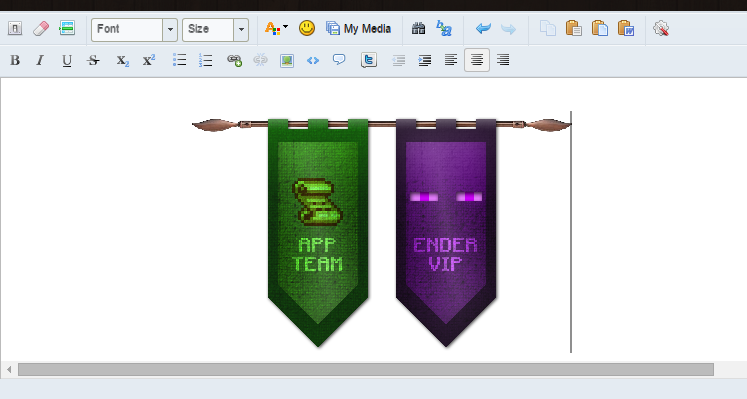This screenshot has width=747, height=399.
Task: Open the Size dropdown
Action: click(x=215, y=30)
